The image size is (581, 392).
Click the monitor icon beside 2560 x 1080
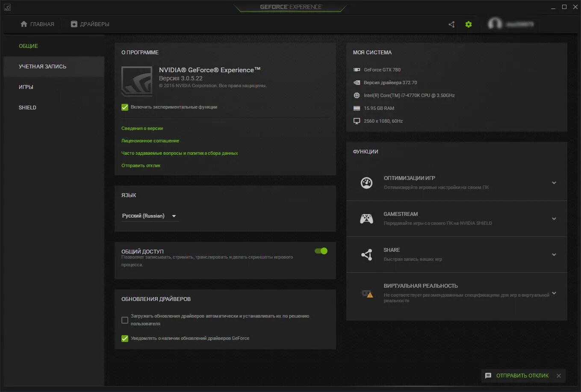[x=357, y=121]
